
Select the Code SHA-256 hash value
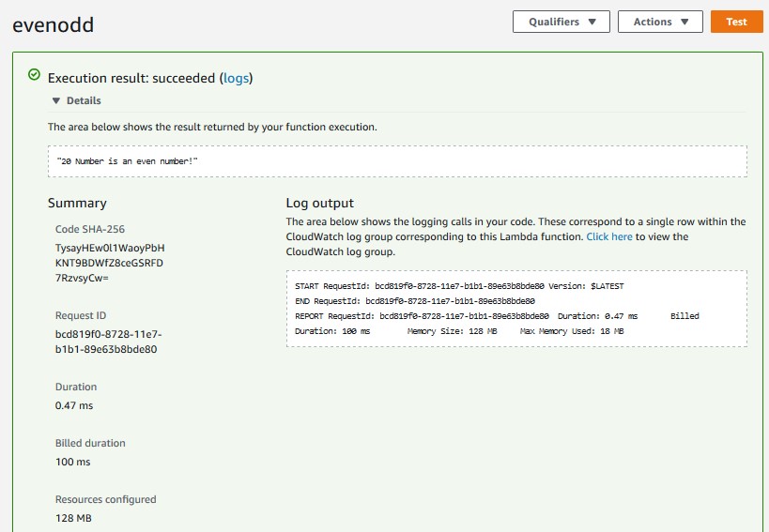pyautogui.click(x=110, y=263)
